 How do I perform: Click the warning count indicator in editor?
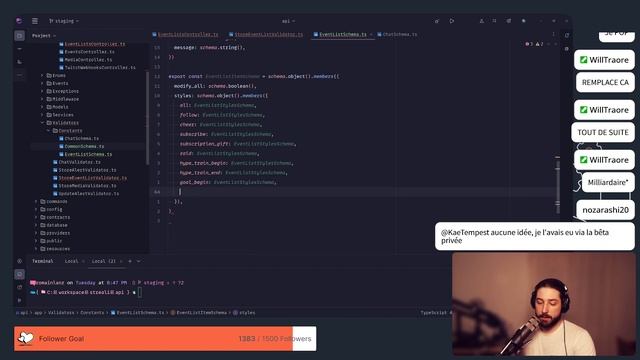[539, 44]
